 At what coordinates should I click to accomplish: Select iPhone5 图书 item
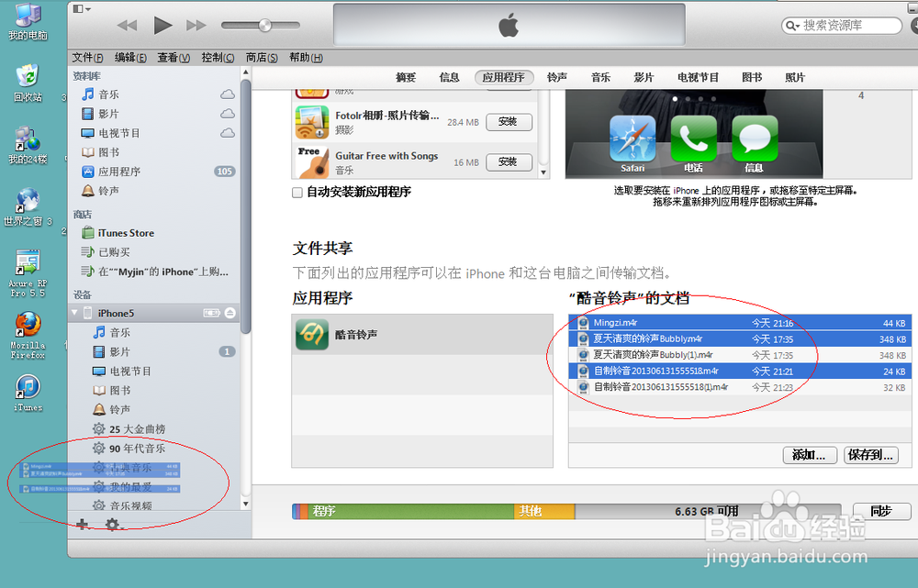(x=154, y=390)
